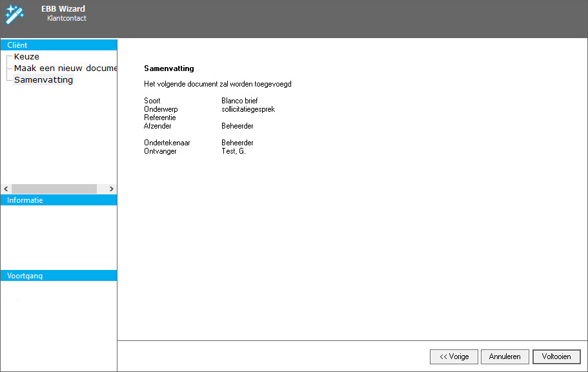Click the Cliënt panel header

pyautogui.click(x=58, y=45)
